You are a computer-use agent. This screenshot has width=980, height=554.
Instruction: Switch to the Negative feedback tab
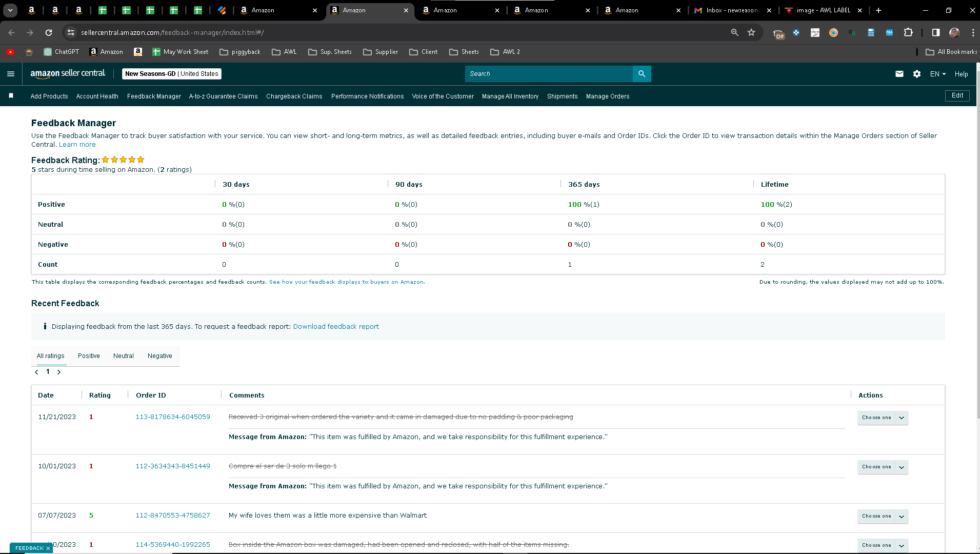point(160,356)
